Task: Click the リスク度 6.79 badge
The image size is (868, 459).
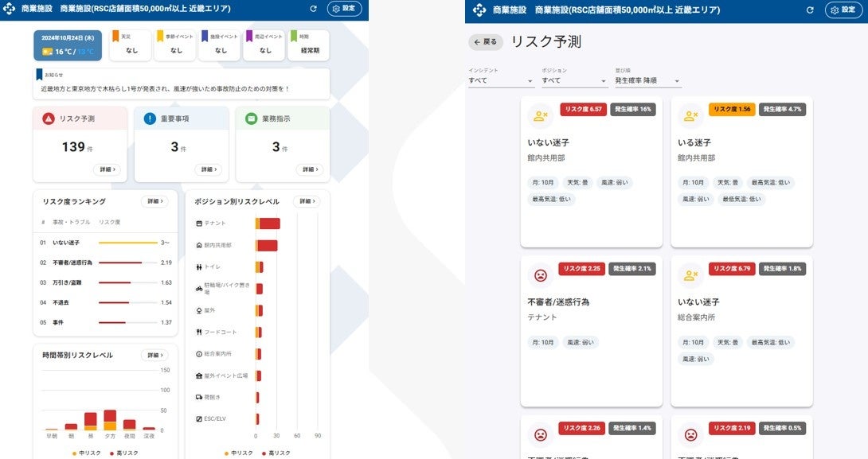Action: pos(732,269)
